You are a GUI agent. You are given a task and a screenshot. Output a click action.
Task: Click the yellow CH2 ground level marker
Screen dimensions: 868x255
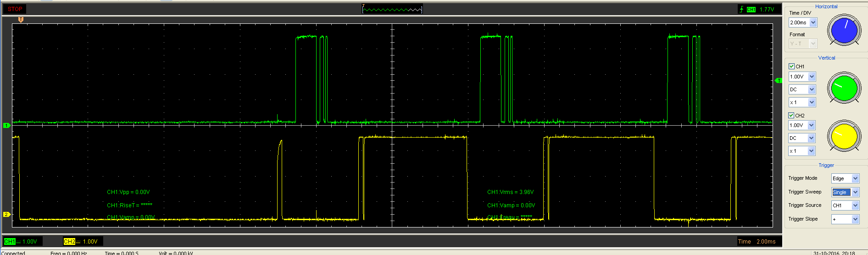pos(6,214)
